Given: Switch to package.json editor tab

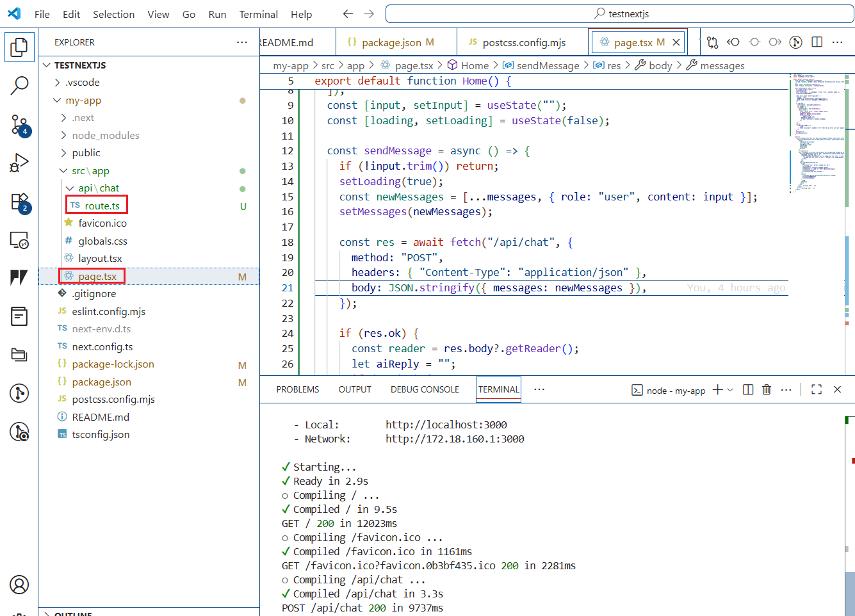Looking at the screenshot, I should tap(396, 42).
